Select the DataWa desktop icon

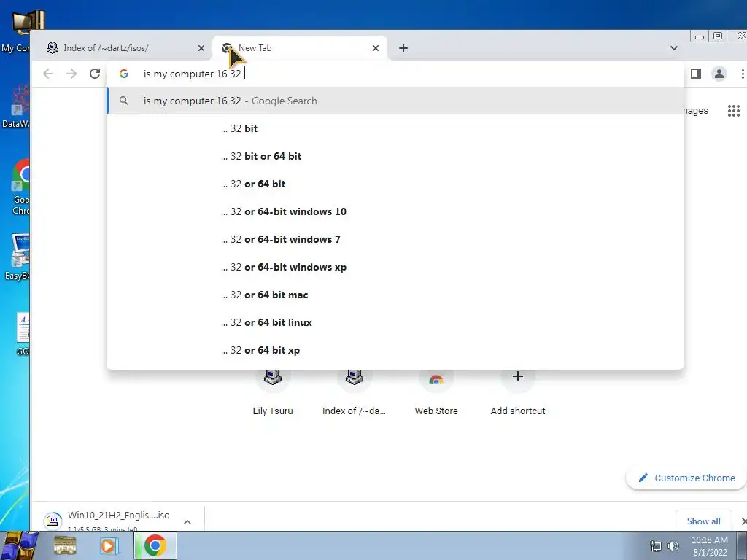16,107
